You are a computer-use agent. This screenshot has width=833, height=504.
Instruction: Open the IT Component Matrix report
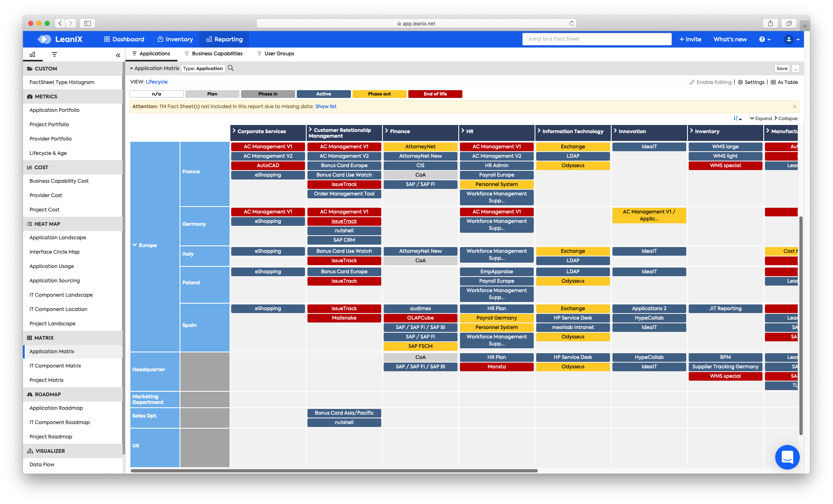click(x=55, y=366)
